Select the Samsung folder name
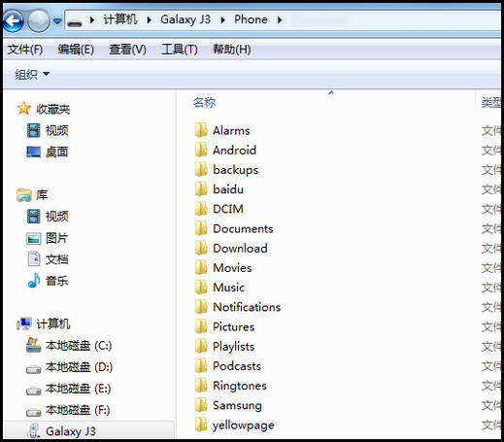The image size is (504, 442). [x=237, y=405]
